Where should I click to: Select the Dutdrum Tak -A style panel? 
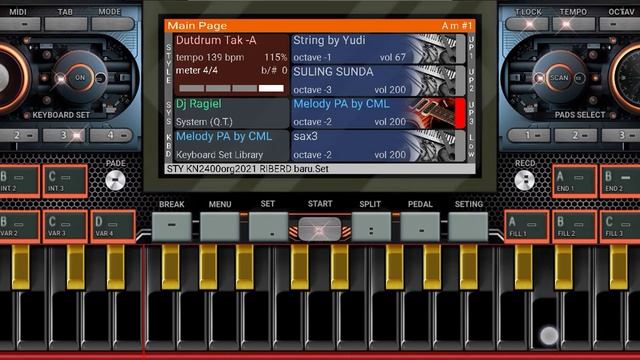point(231,65)
